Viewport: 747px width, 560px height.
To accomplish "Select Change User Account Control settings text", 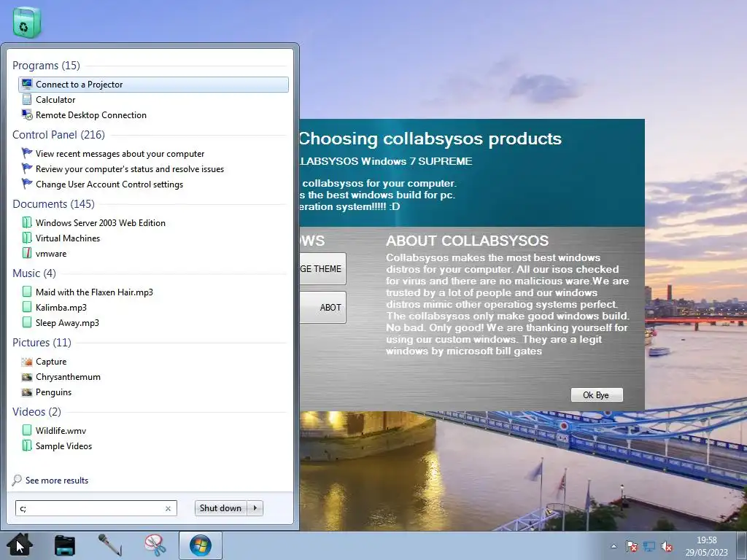I will click(x=109, y=184).
